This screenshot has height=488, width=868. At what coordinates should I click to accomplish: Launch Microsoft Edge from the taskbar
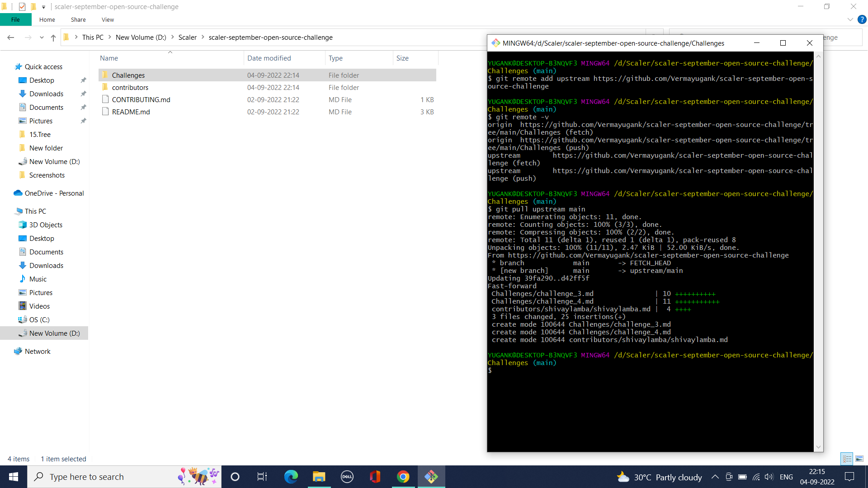[x=291, y=476]
